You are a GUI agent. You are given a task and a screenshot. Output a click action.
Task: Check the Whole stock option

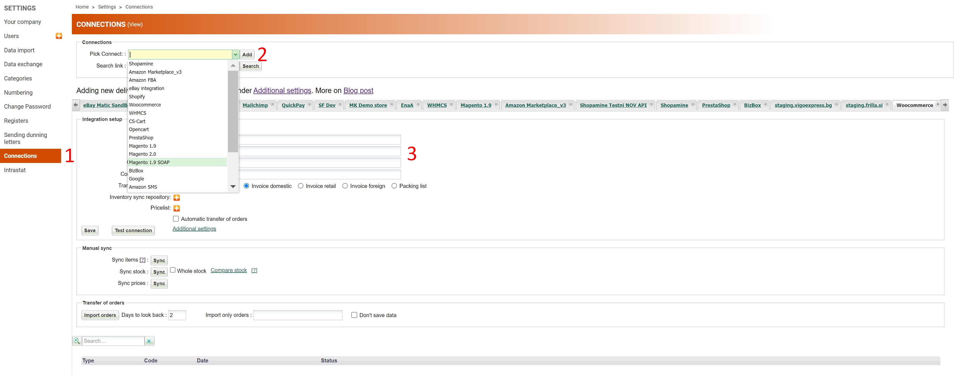tap(173, 270)
